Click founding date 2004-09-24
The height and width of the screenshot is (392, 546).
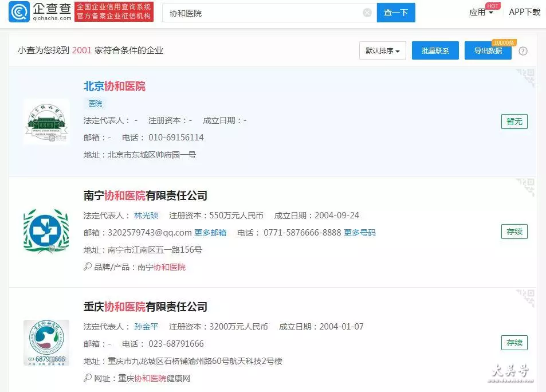(x=337, y=215)
